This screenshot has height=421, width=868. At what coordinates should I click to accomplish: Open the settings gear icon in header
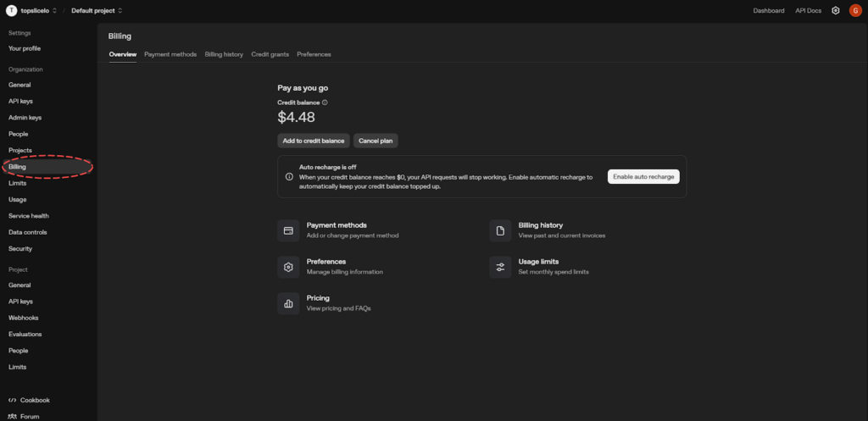pyautogui.click(x=835, y=10)
